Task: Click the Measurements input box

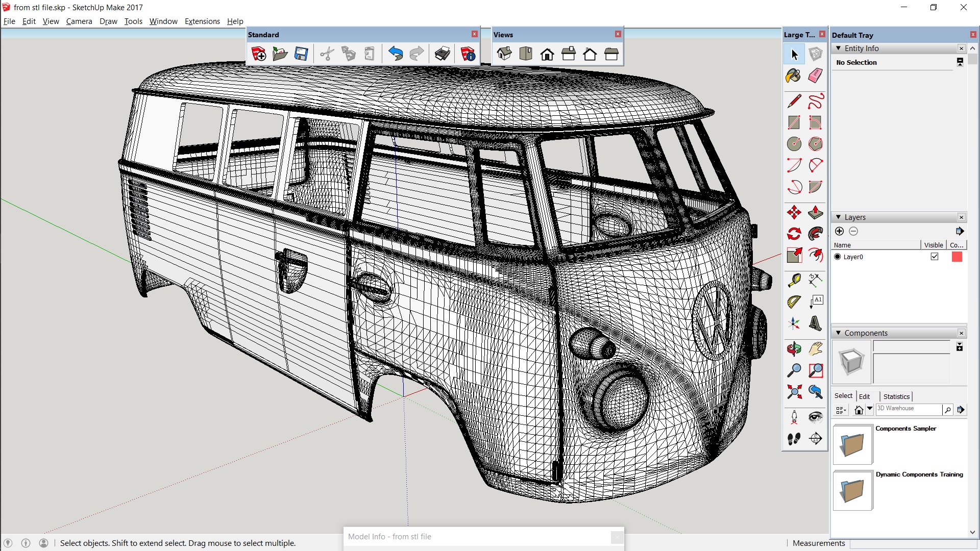Action: (914, 544)
